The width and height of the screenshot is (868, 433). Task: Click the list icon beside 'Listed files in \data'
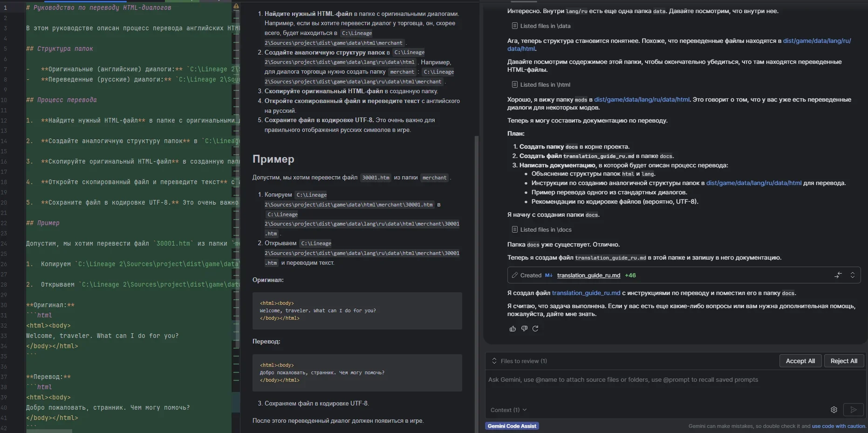514,26
